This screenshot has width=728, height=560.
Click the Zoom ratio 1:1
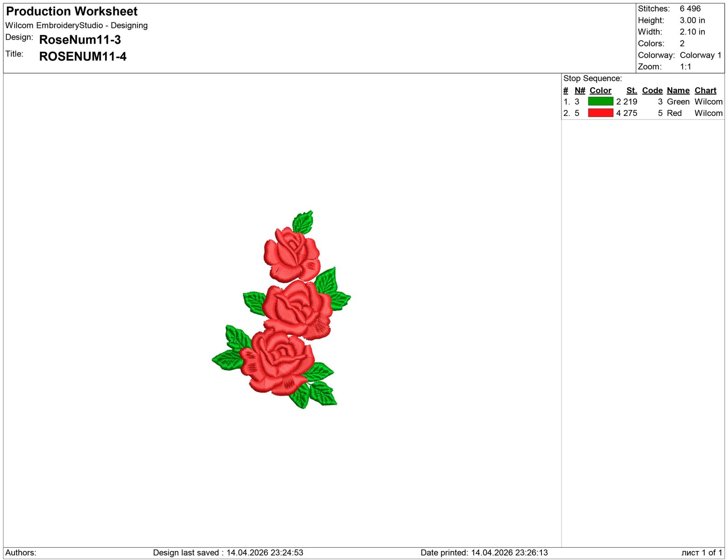coord(685,66)
